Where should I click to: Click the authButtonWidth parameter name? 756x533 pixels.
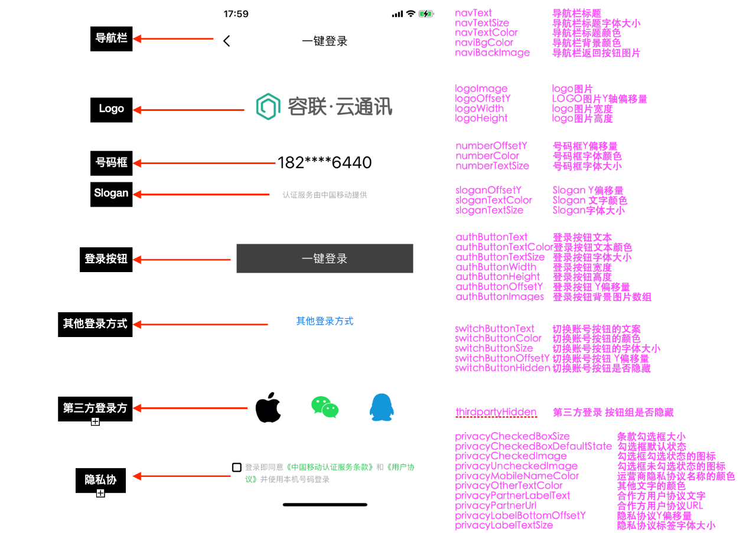(x=496, y=267)
